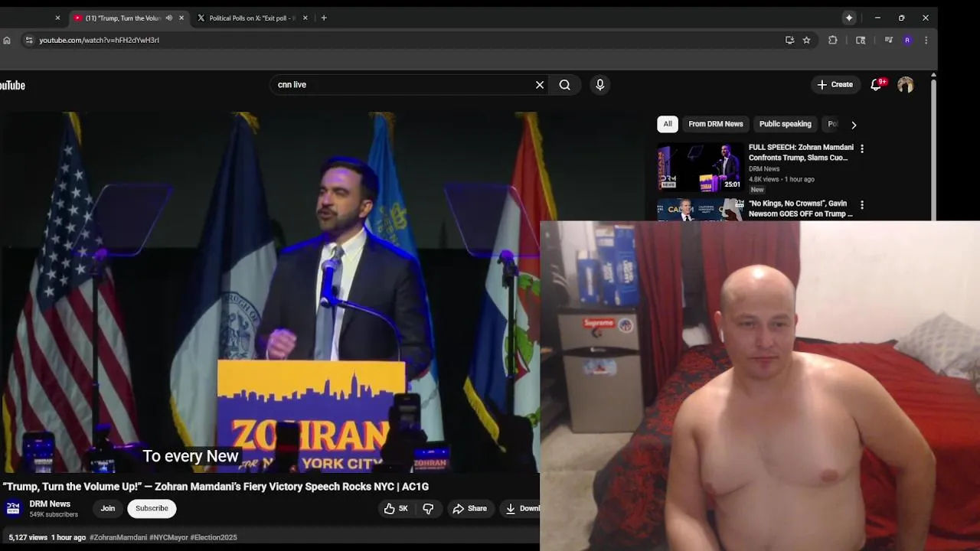This screenshot has height=551, width=980.
Task: Click the Share button
Action: pyautogui.click(x=469, y=508)
